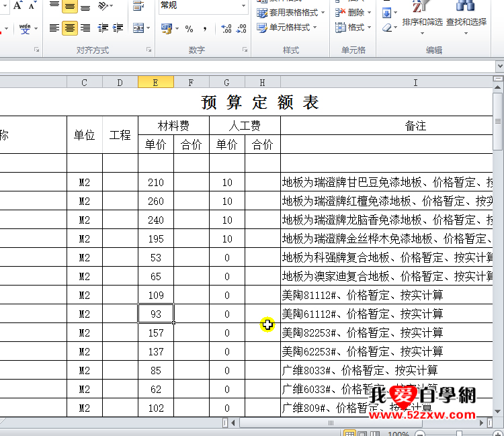Click the Clear eraser icon
The width and height of the screenshot is (504, 436).
[x=387, y=28]
